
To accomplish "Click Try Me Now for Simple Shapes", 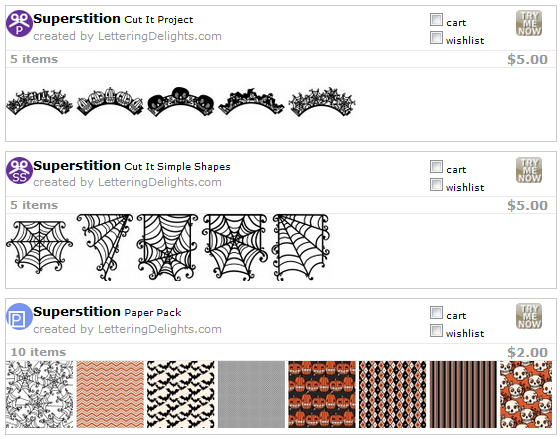I will (x=529, y=170).
